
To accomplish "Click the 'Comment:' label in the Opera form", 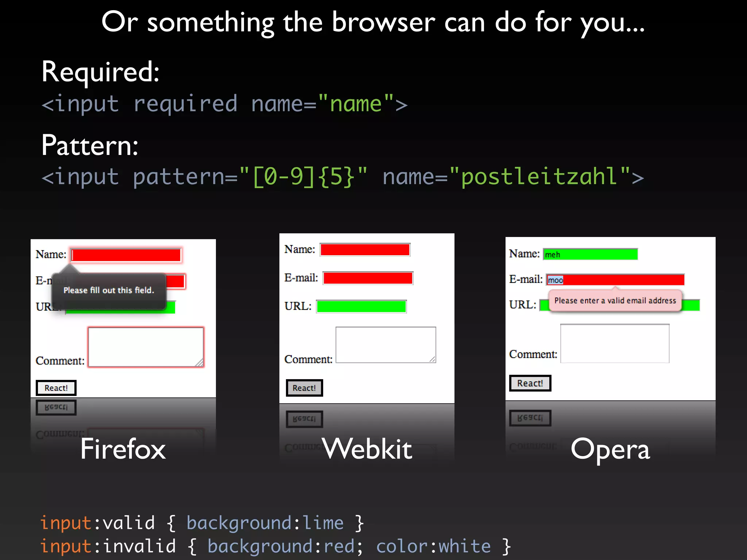I will point(533,354).
